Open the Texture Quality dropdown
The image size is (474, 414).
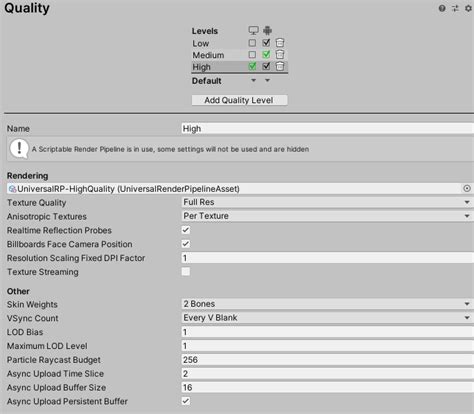coord(327,202)
